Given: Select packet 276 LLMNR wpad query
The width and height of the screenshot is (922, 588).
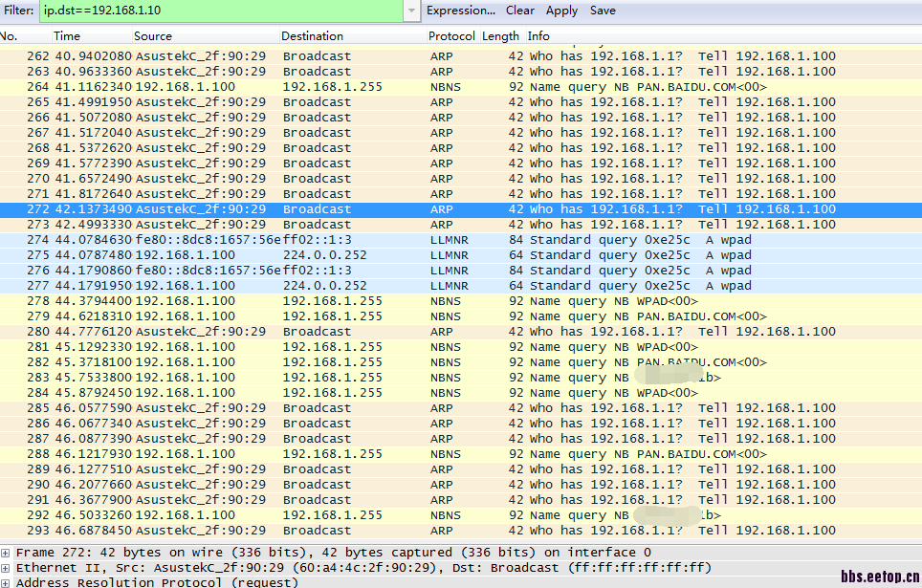Looking at the screenshot, I should [461, 271].
